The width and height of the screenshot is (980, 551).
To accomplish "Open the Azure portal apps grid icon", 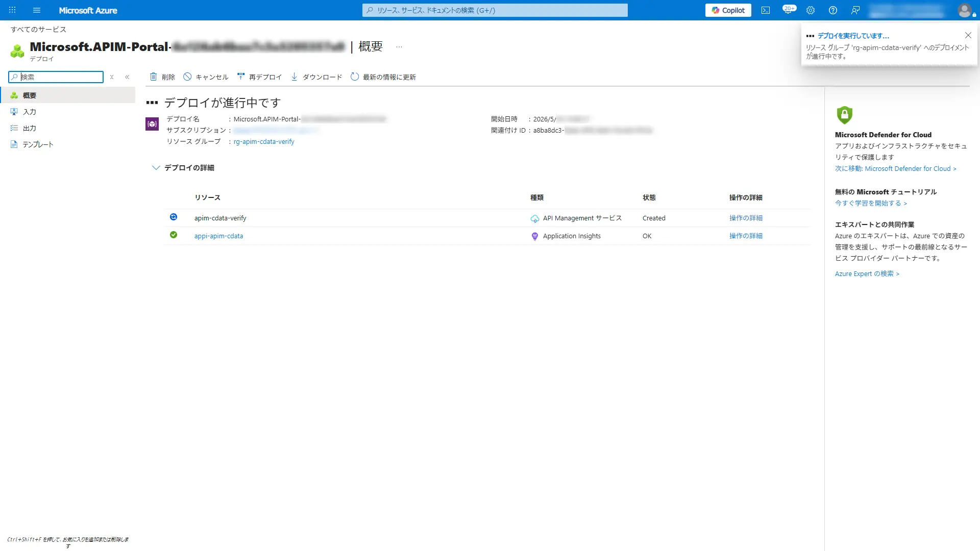I will [x=12, y=10].
